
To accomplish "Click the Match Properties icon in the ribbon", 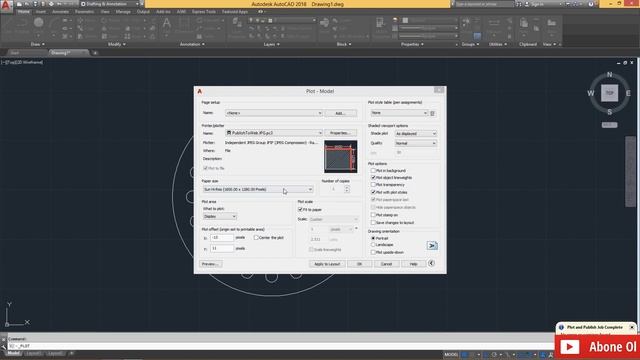I will [x=380, y=23].
